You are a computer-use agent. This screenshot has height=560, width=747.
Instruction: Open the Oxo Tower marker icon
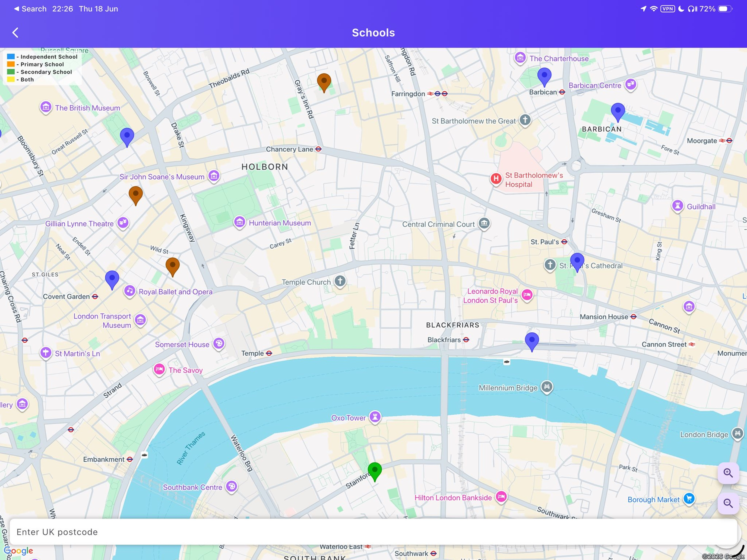tap(375, 417)
